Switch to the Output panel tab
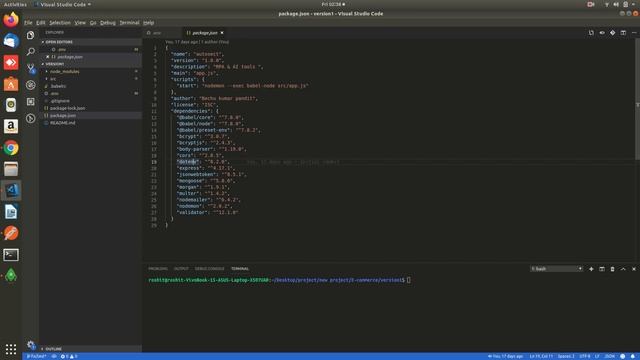 point(181,269)
